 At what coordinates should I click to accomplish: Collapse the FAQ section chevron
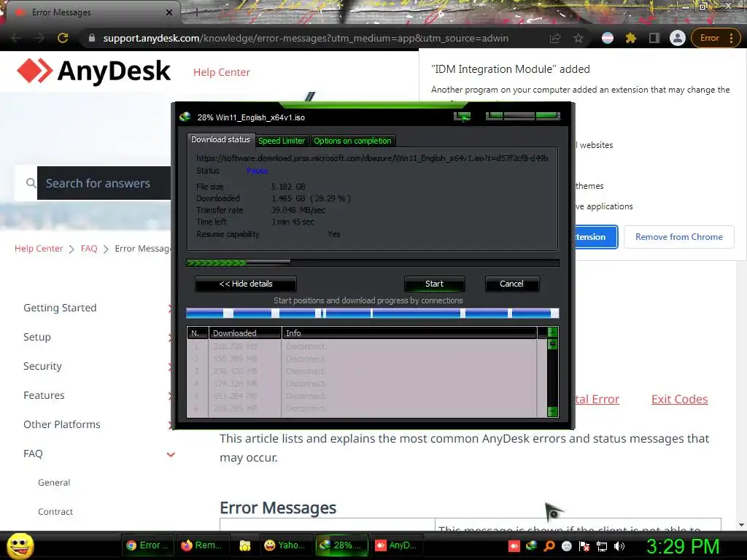pos(171,454)
